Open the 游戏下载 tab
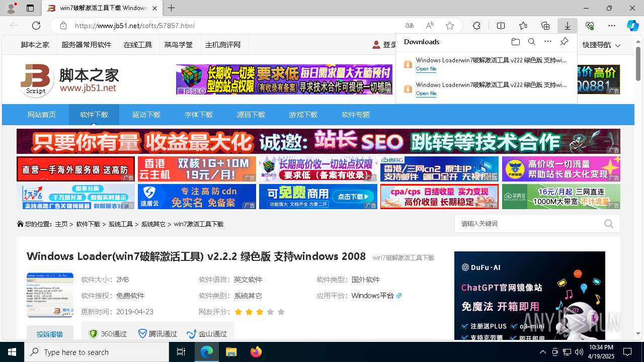644x362 pixels. click(303, 115)
